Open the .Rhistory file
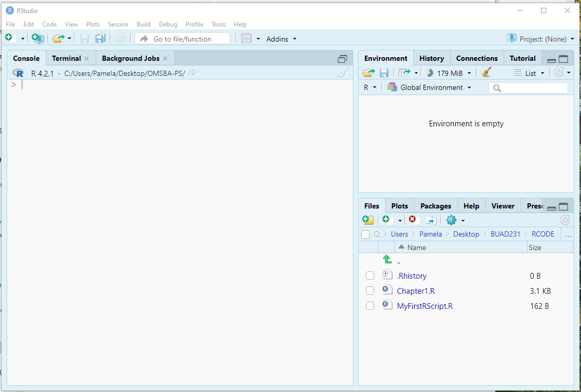This screenshot has width=581, height=392. 412,276
